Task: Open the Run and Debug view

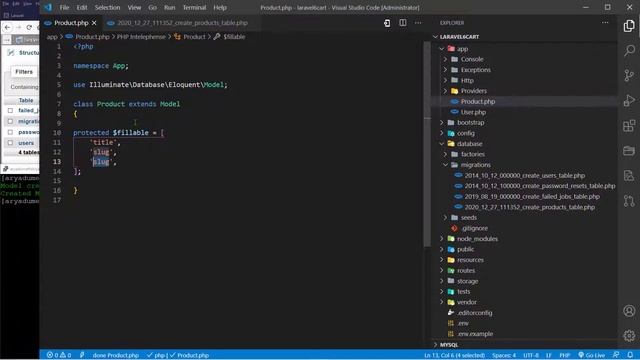Action: 629,100
